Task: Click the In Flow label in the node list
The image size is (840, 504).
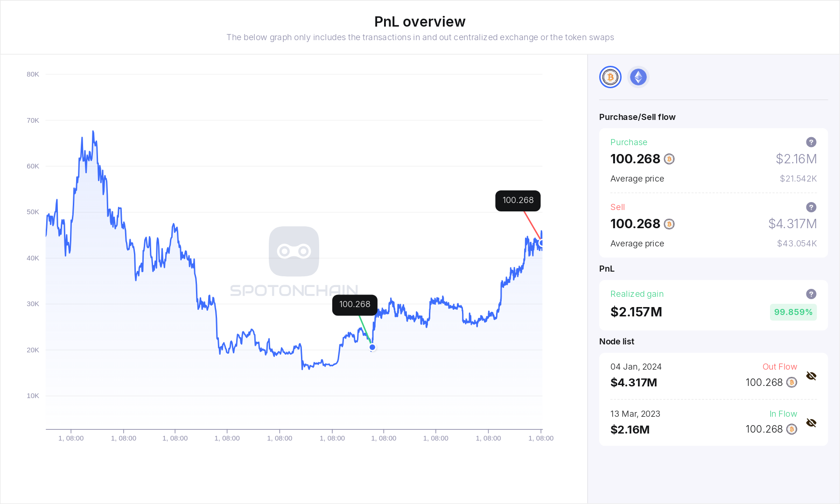Action: click(783, 414)
